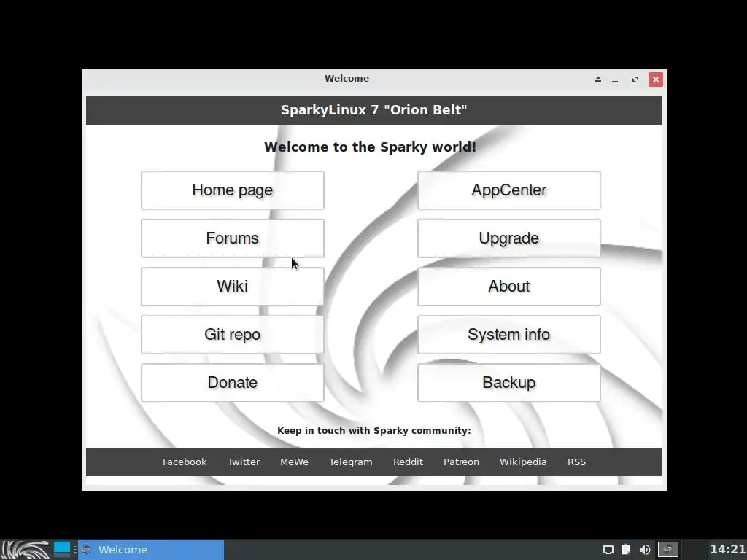Open the Sparky start menu icon
This screenshot has height=560, width=747.
pos(26,550)
